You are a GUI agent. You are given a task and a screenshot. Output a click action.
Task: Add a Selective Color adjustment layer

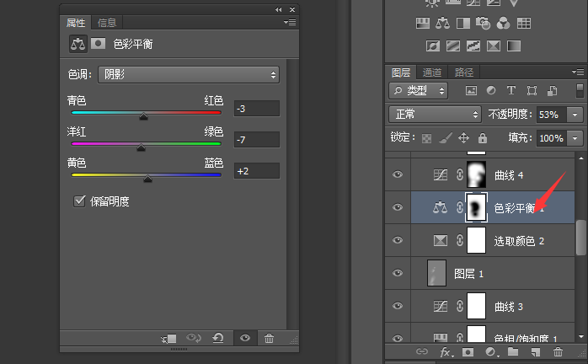click(x=494, y=46)
